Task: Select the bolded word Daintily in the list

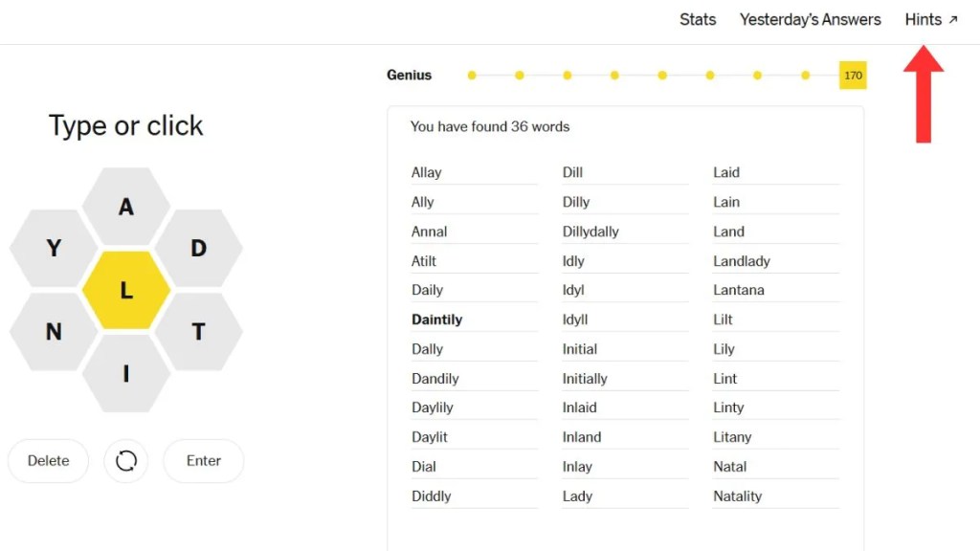Action: 436,319
